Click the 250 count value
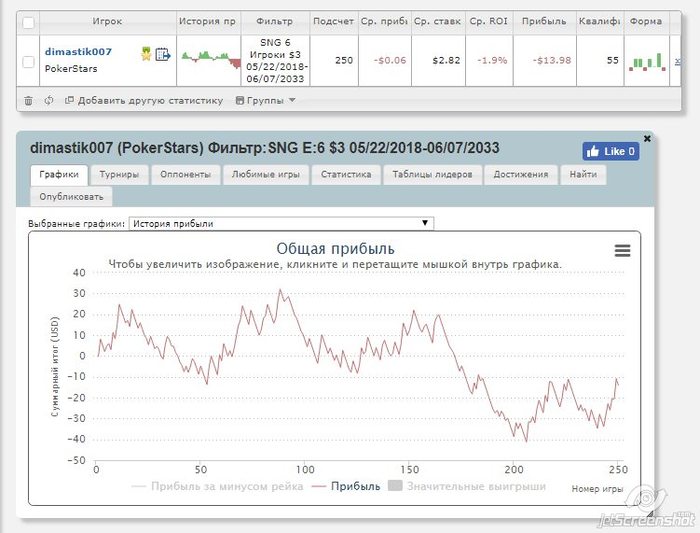Viewport: 700px width, 533px height. tap(344, 60)
